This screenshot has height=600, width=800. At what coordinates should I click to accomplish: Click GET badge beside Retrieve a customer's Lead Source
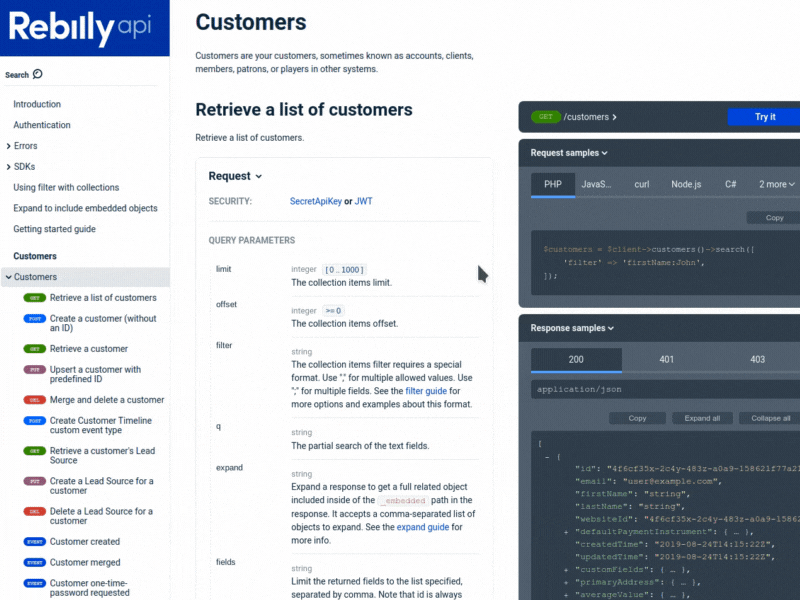35,451
